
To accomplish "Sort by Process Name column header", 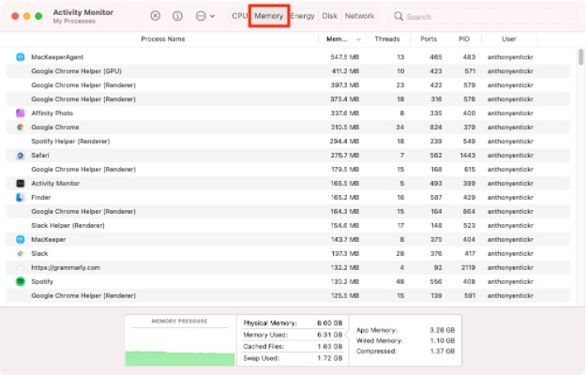I will pyautogui.click(x=163, y=39).
